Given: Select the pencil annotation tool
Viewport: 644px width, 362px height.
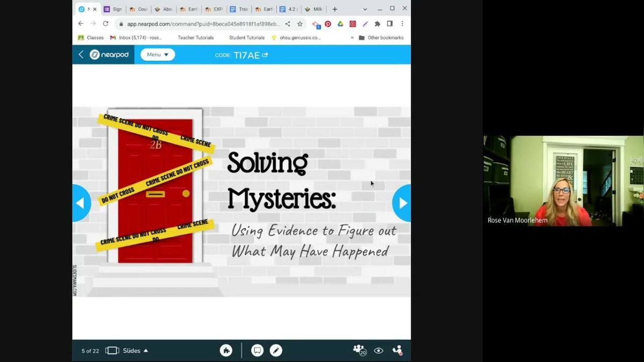Looking at the screenshot, I should pyautogui.click(x=276, y=351).
